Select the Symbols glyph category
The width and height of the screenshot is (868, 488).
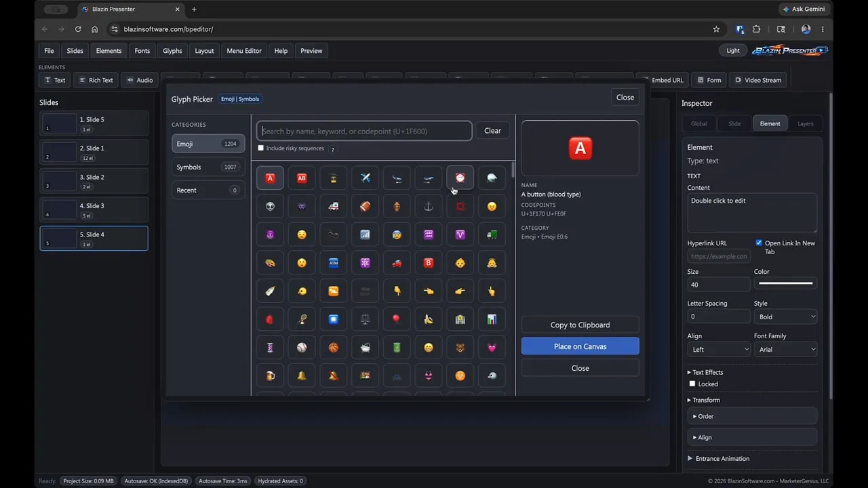(x=208, y=167)
